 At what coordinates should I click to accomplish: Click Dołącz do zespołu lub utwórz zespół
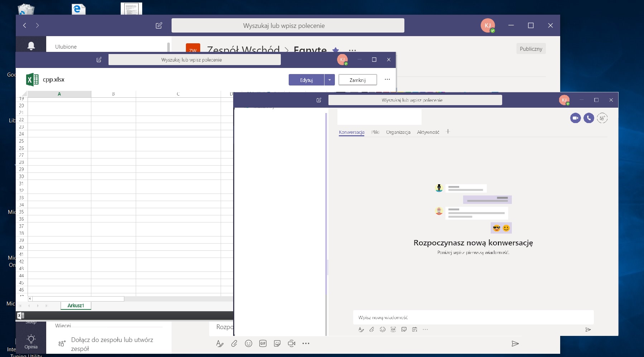112,344
